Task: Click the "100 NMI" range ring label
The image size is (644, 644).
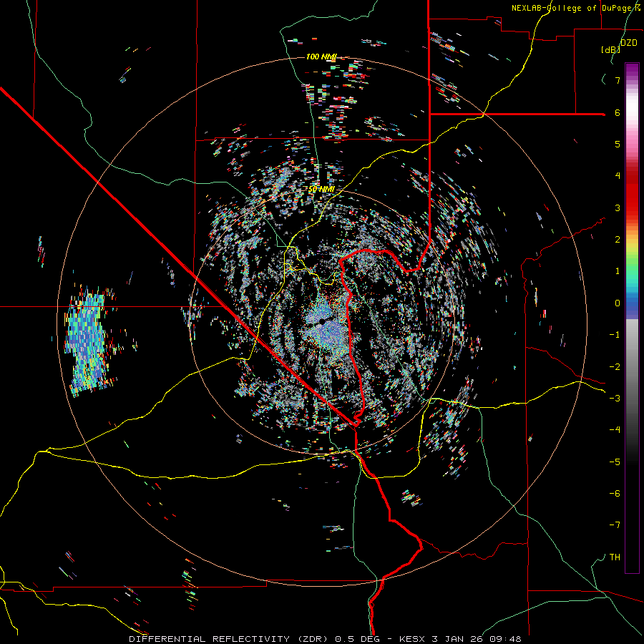Action: coord(321,57)
